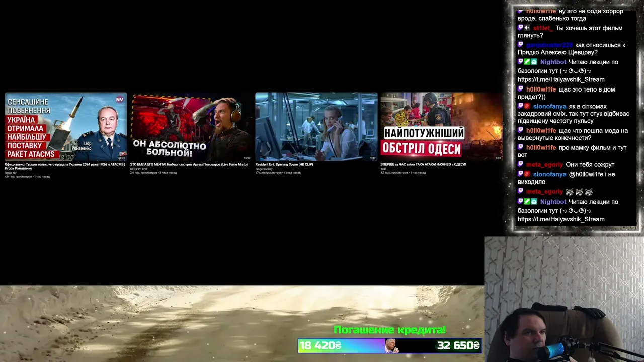Click slonofanya username in 'як в сіткомах' message

coord(549,107)
